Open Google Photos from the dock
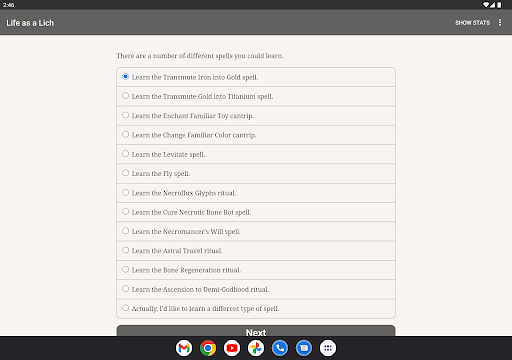Viewport: 512px width, 360px height. tap(256, 348)
